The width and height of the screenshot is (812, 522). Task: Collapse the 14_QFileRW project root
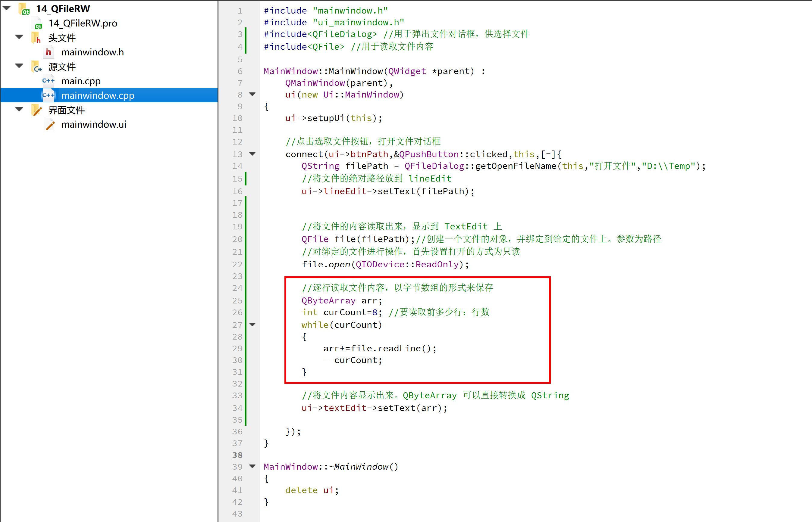point(6,8)
